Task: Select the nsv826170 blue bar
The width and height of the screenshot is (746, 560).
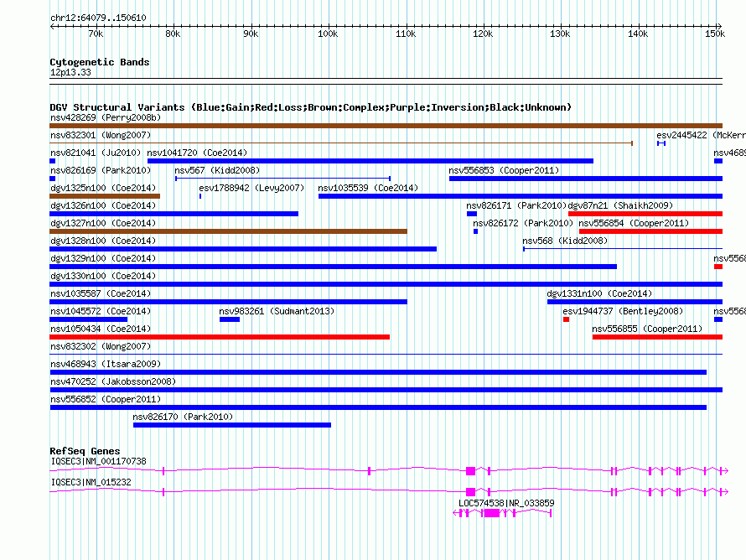Action: 232,425
